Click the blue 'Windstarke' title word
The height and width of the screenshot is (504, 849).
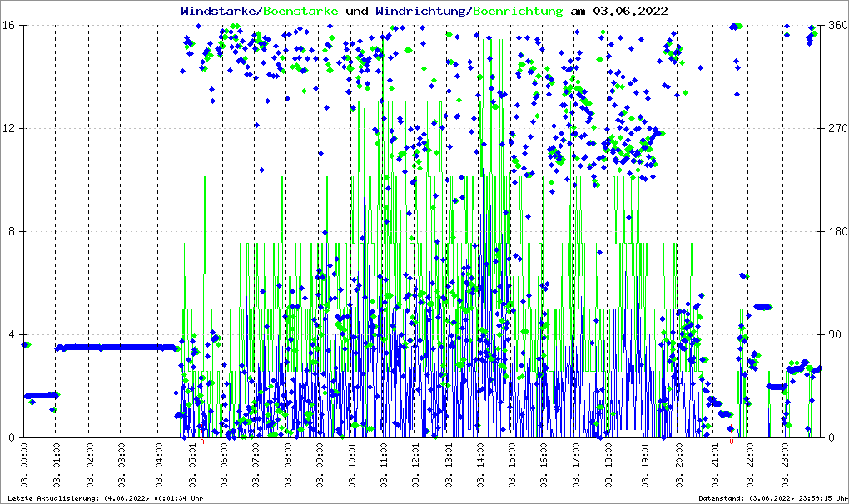pos(221,12)
